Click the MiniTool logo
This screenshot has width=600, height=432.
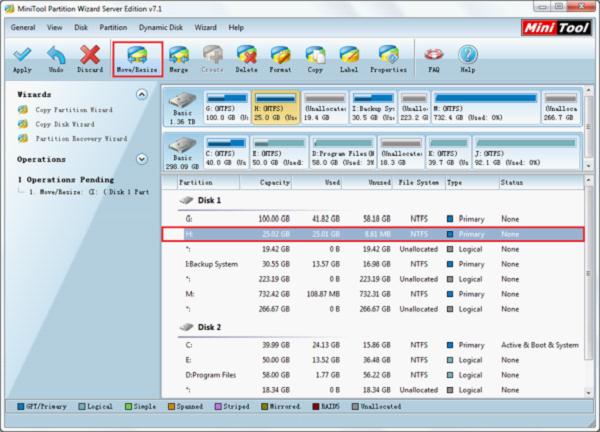556,28
